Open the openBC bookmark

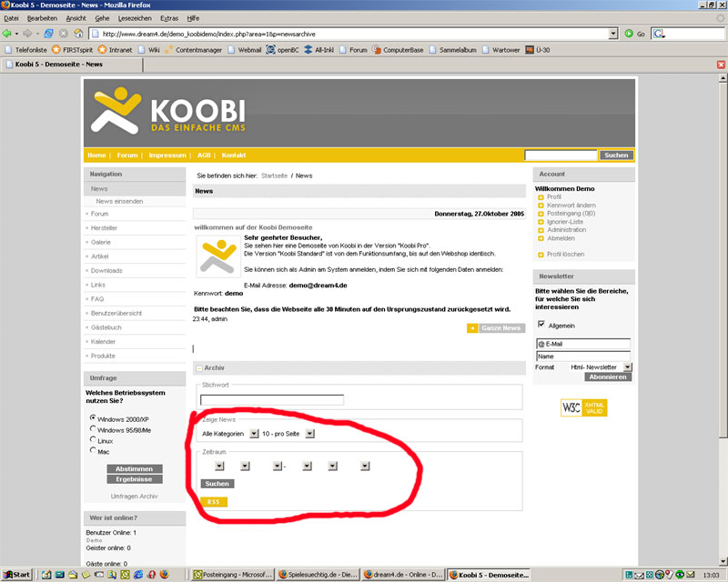pyautogui.click(x=282, y=50)
